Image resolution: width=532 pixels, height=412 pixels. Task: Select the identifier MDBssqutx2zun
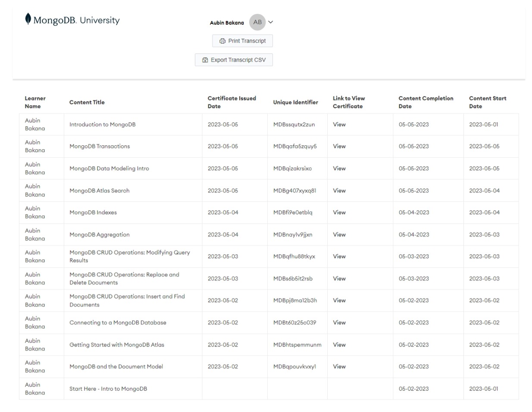click(x=294, y=125)
